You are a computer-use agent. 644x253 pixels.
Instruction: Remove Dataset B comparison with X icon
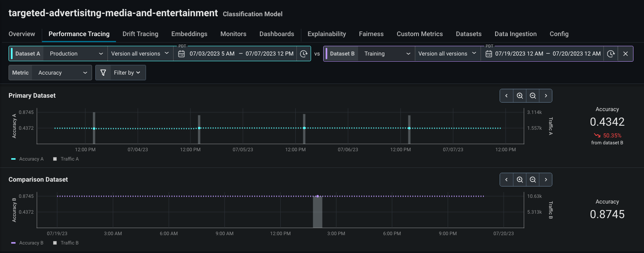625,54
